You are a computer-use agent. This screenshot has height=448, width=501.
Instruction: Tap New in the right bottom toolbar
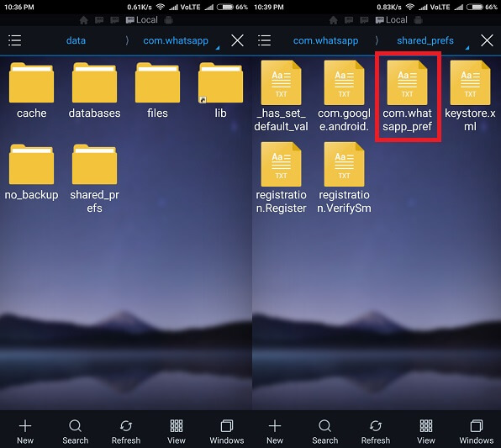(275, 432)
